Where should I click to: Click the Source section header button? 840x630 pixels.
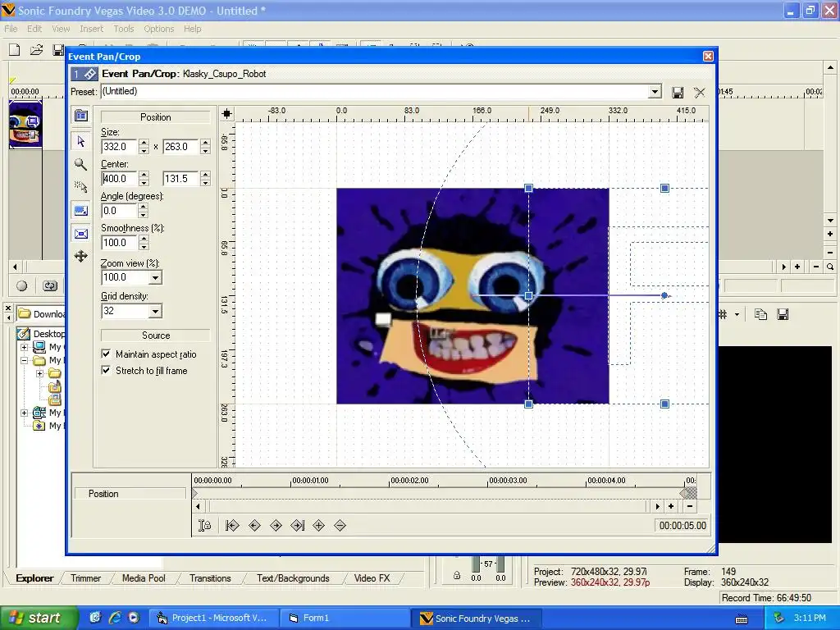155,336
